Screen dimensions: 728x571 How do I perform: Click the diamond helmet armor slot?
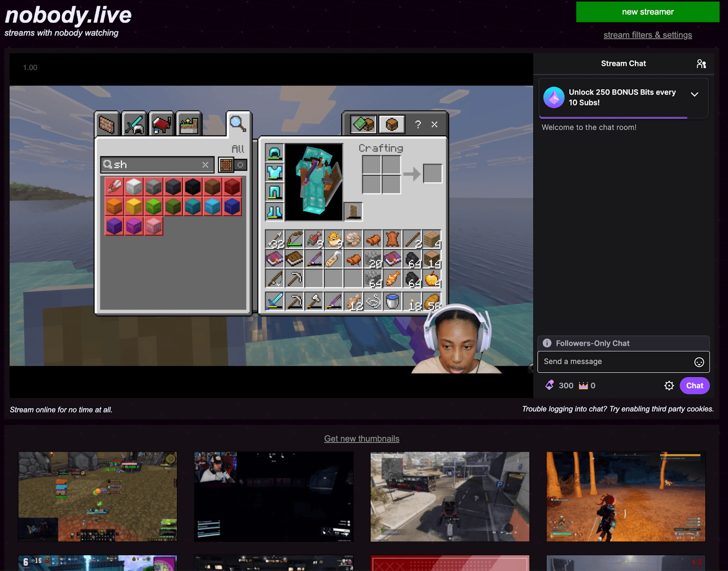tap(274, 153)
